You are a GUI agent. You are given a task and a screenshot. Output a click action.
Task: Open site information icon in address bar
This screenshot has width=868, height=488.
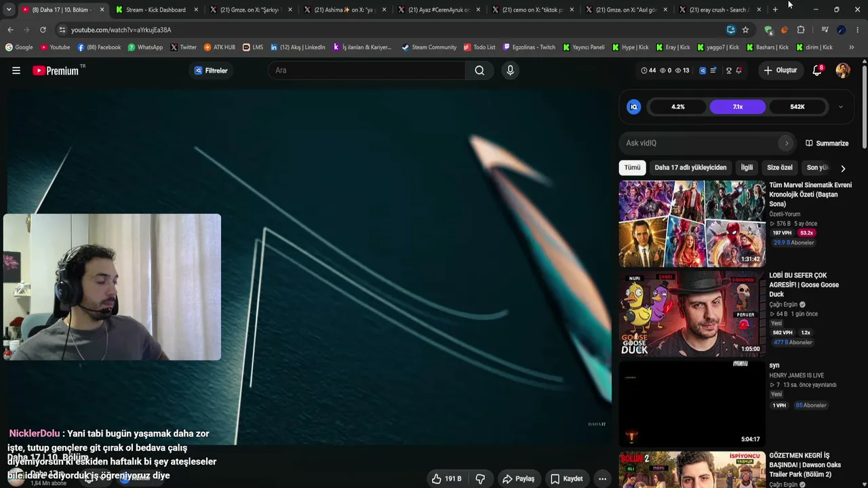62,30
